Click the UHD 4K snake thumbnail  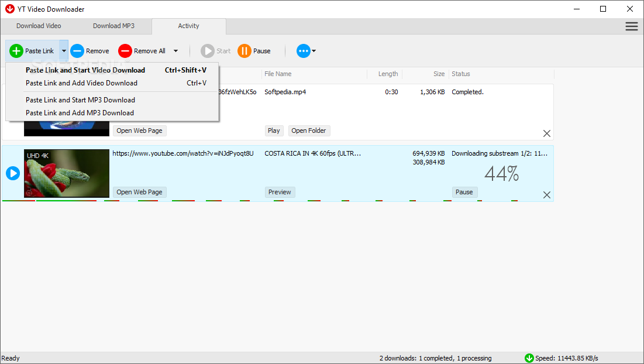67,173
